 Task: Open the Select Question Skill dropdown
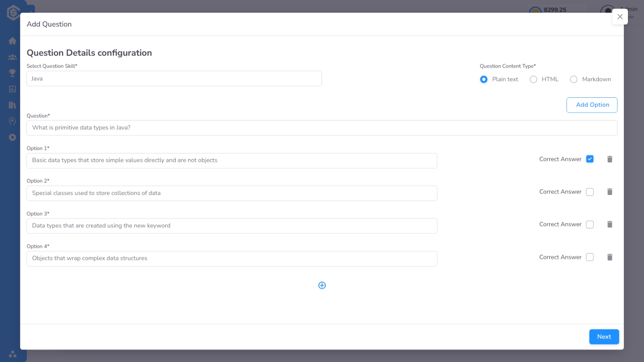point(174,79)
